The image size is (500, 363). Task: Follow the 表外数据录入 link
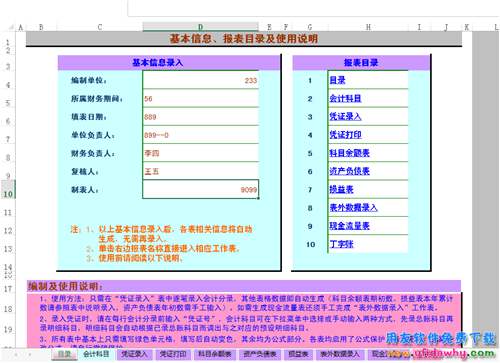353,208
